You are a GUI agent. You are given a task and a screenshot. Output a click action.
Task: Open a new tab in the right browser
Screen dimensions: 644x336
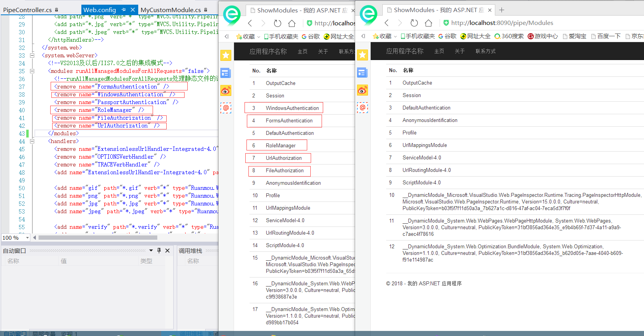point(501,10)
